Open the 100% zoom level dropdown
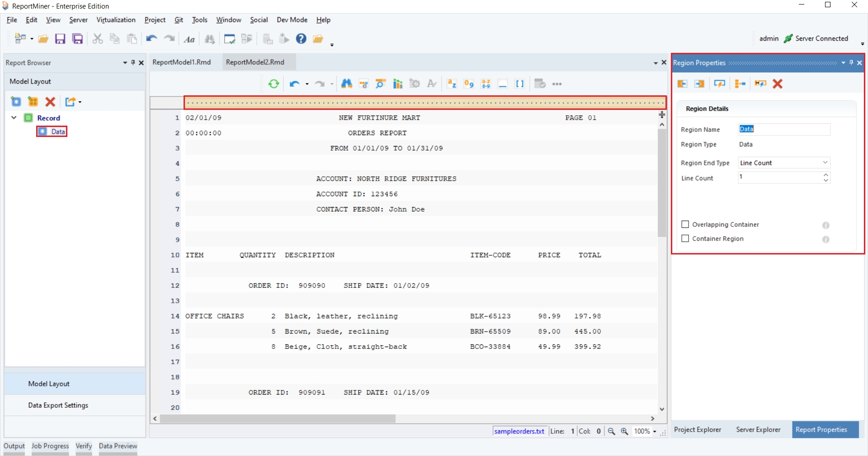868x456 pixels. pyautogui.click(x=654, y=432)
